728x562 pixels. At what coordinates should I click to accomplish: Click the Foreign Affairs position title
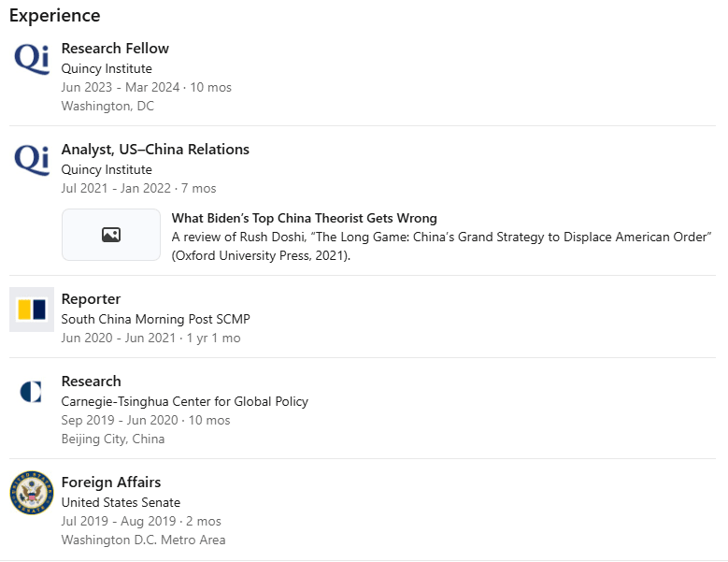(111, 483)
